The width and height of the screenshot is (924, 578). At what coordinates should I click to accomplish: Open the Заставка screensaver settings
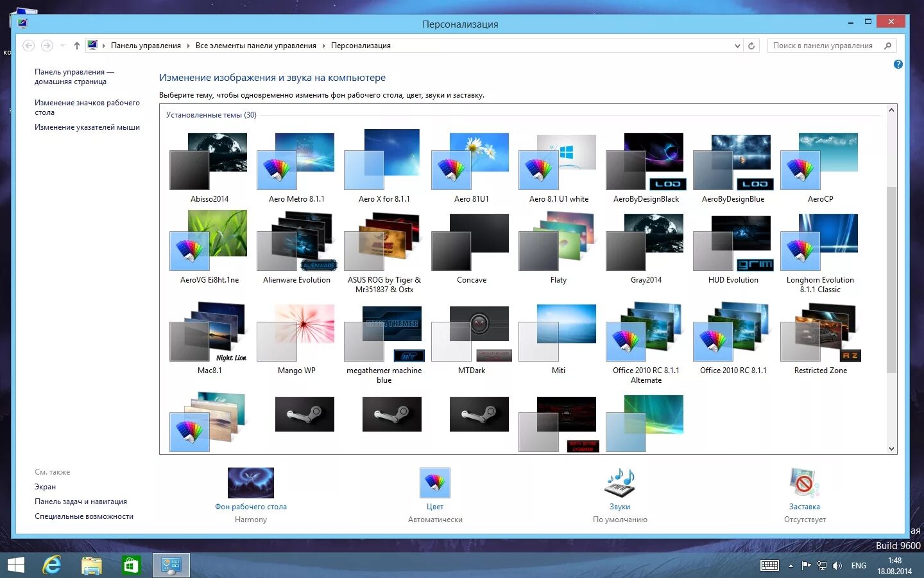pyautogui.click(x=805, y=495)
